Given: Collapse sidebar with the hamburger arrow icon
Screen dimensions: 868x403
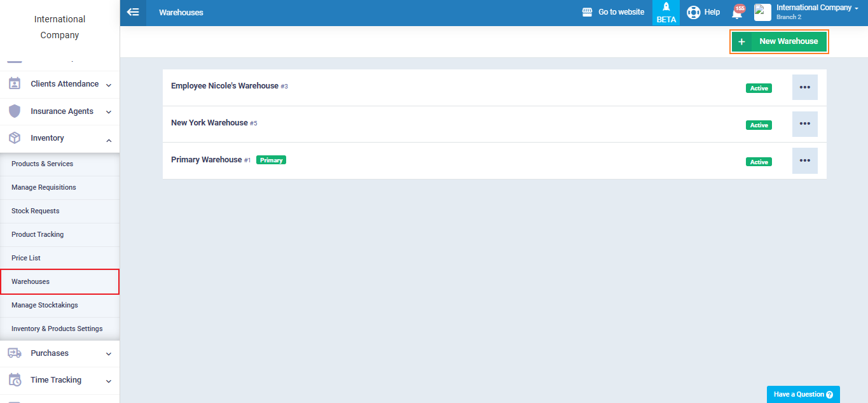Looking at the screenshot, I should click(x=133, y=12).
